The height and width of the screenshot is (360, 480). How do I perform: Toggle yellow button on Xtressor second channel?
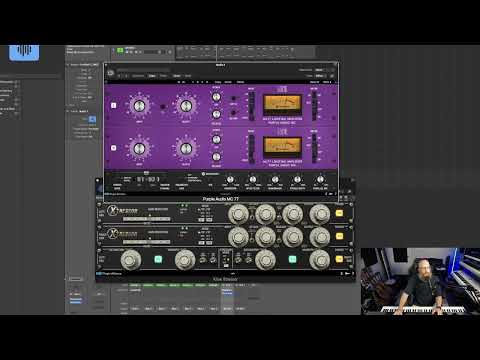coord(339,236)
